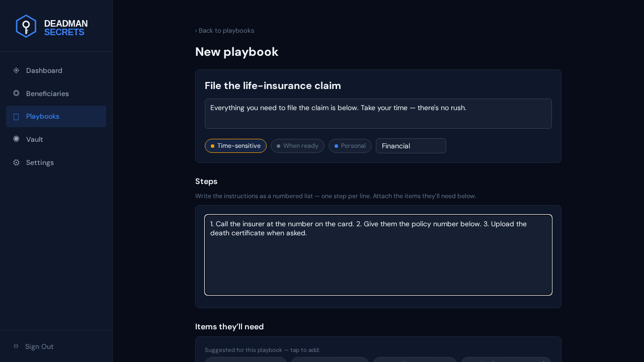Edit the playbook title File the life-insurance claim
The image size is (644, 362).
click(x=273, y=85)
